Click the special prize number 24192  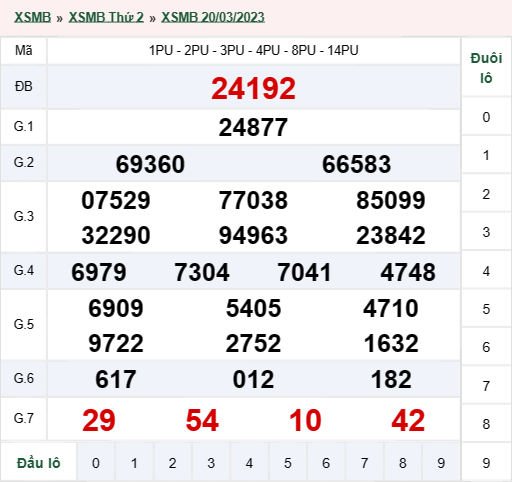click(253, 88)
